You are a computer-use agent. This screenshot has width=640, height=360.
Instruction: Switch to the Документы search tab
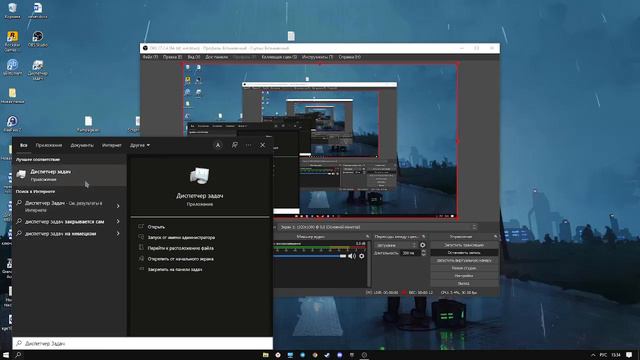82,145
